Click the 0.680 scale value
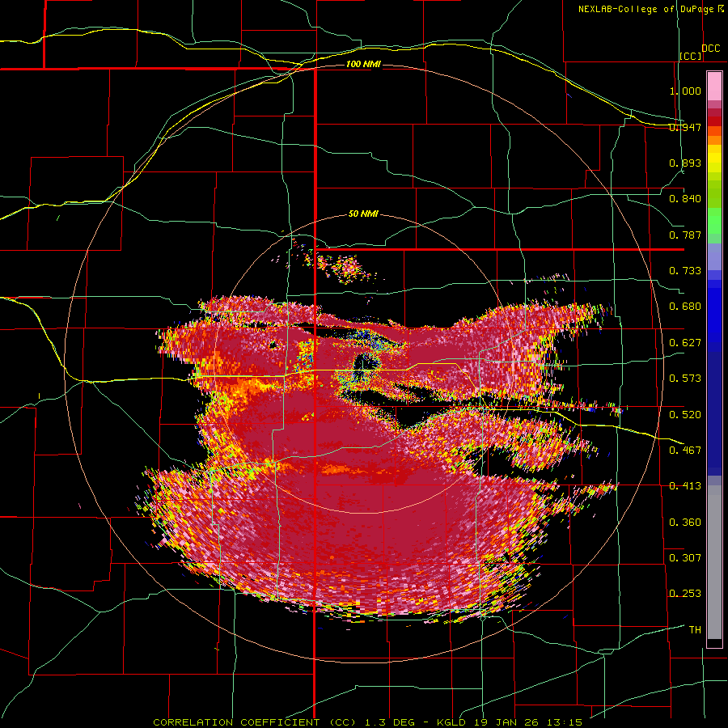 (685, 307)
